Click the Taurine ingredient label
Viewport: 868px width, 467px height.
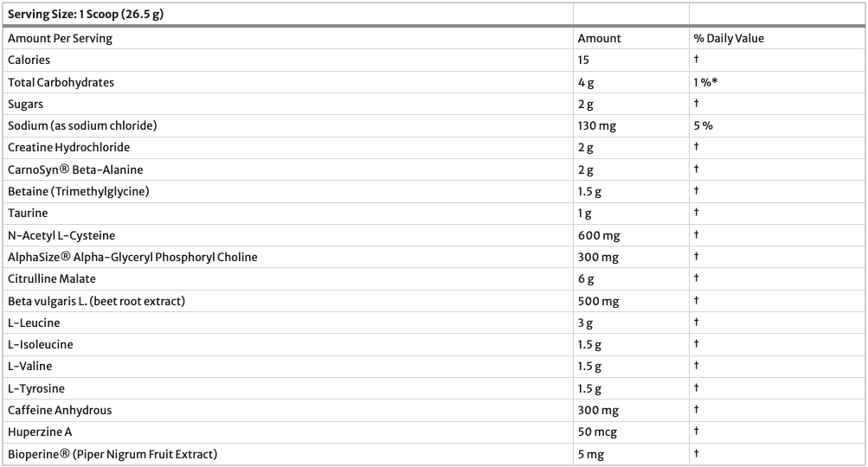point(28,213)
